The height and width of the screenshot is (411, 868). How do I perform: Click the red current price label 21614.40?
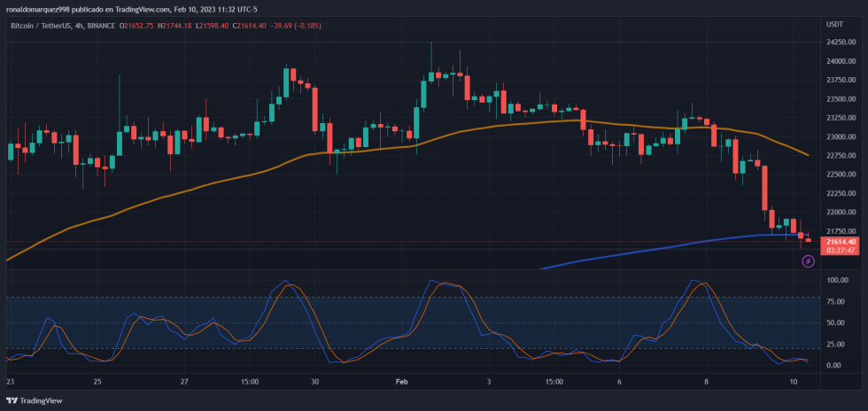[x=840, y=242]
